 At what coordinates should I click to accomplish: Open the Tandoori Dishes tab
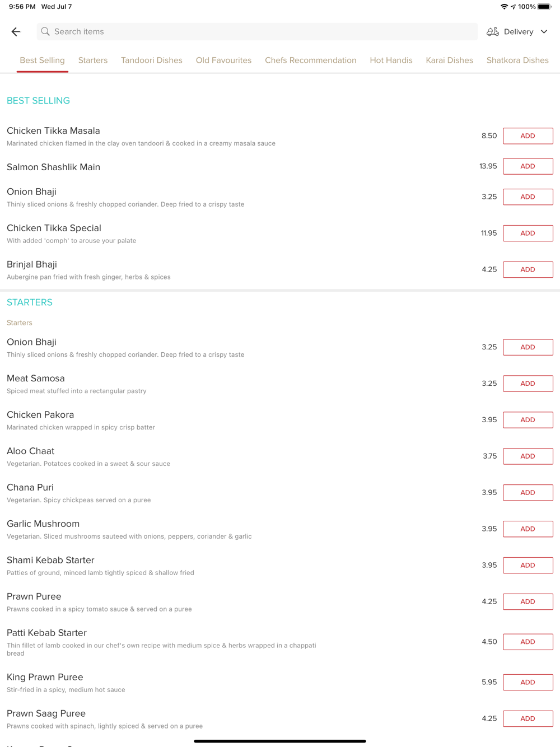click(x=152, y=60)
